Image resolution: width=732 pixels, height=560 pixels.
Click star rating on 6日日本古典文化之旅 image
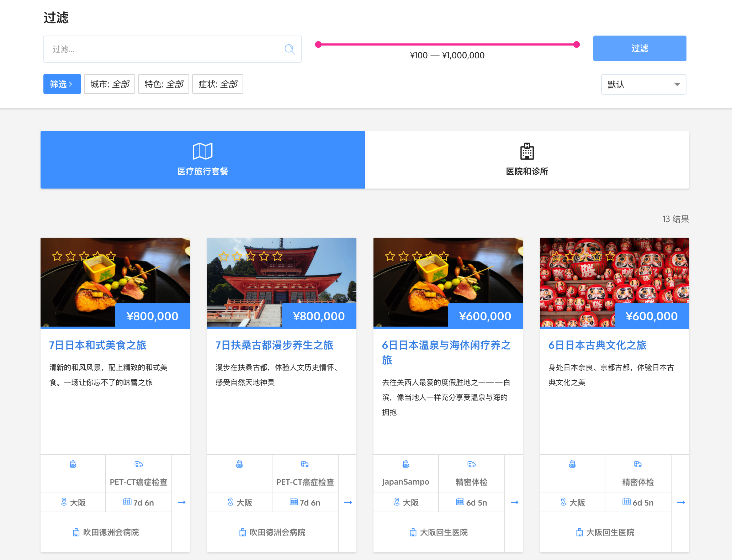pos(583,256)
